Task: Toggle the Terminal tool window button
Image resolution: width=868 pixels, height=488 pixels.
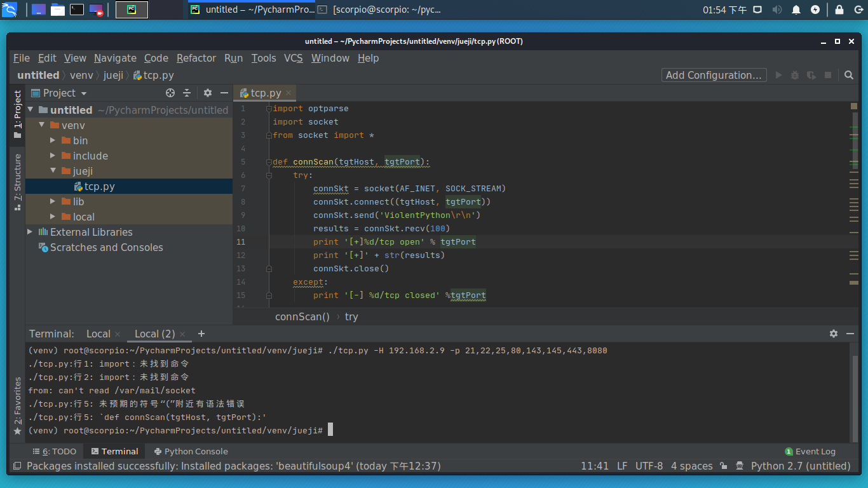Action: [x=114, y=451]
